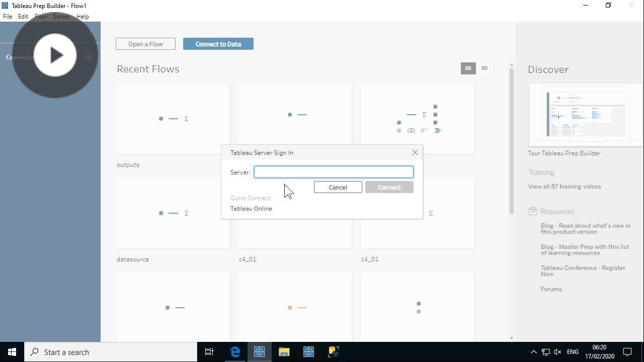Open the Help menu
Image resolution: width=644 pixels, height=362 pixels.
click(83, 17)
